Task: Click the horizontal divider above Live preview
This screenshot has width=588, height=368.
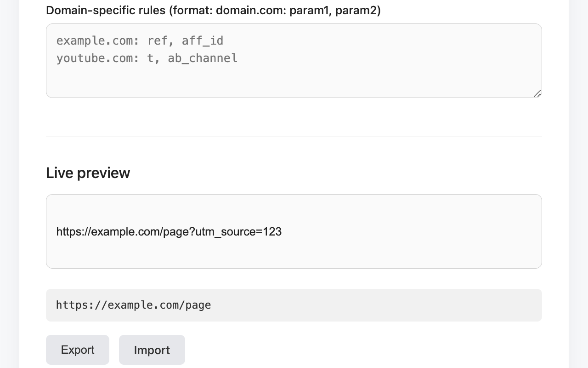Action: click(x=294, y=137)
